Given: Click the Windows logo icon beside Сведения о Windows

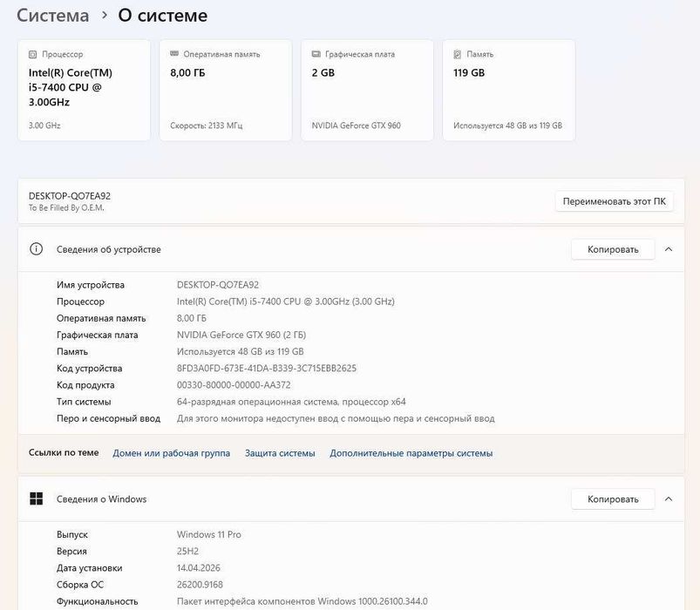Looking at the screenshot, I should point(36,498).
